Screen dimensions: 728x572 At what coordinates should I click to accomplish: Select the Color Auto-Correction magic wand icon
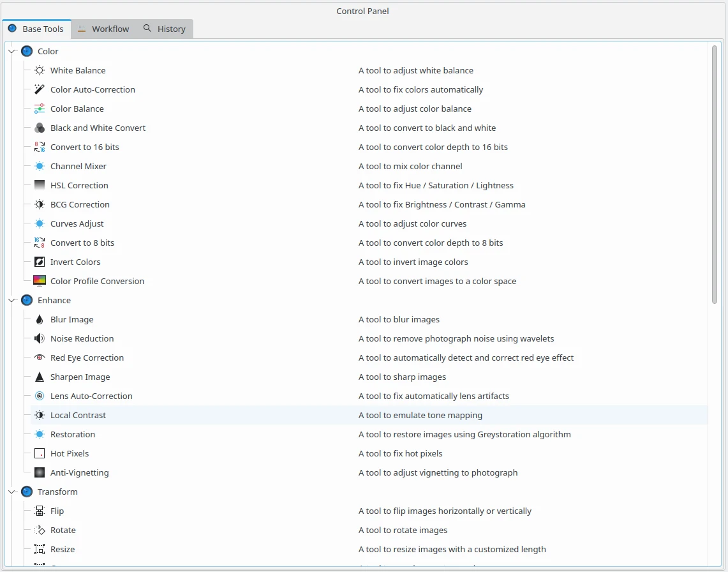[x=40, y=89]
